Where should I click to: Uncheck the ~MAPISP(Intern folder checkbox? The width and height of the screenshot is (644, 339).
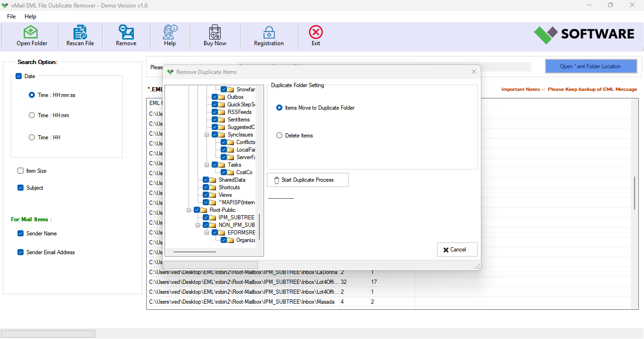click(206, 202)
